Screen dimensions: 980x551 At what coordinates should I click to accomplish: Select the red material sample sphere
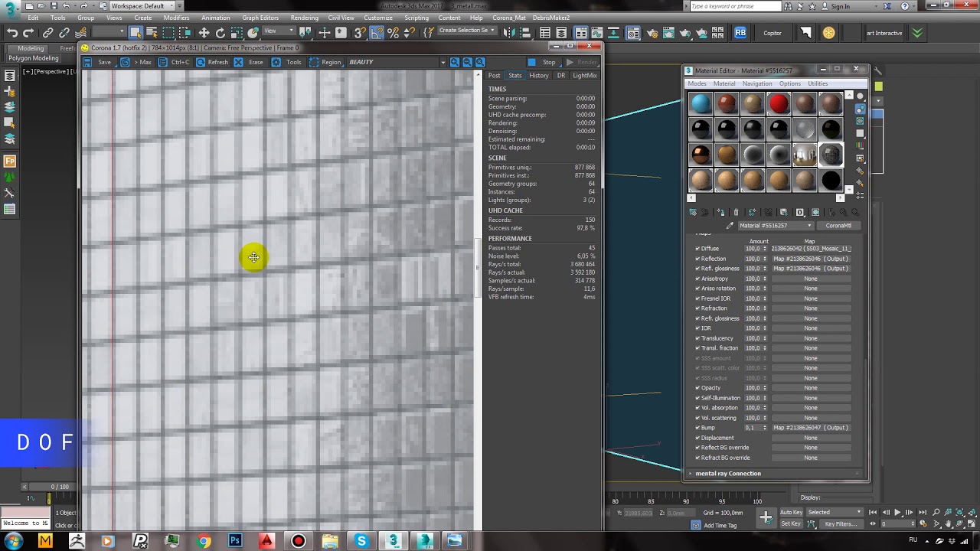pyautogui.click(x=779, y=103)
